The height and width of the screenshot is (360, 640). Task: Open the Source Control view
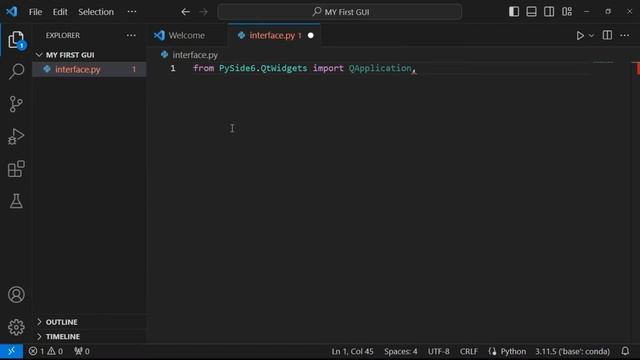point(16,104)
